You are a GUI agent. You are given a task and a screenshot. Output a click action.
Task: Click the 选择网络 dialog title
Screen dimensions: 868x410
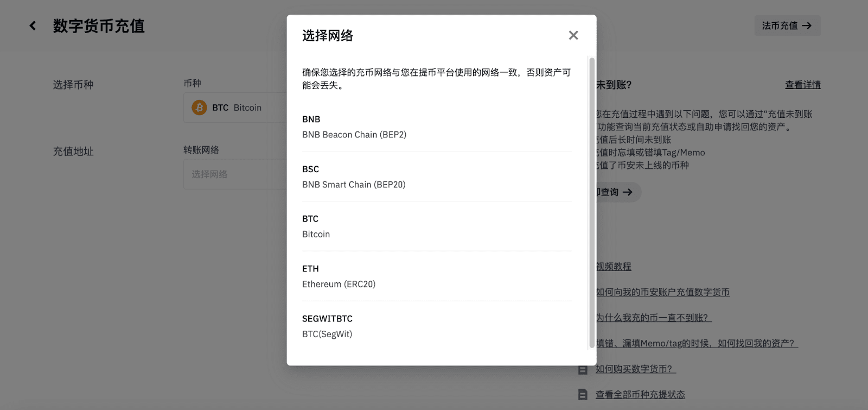328,36
